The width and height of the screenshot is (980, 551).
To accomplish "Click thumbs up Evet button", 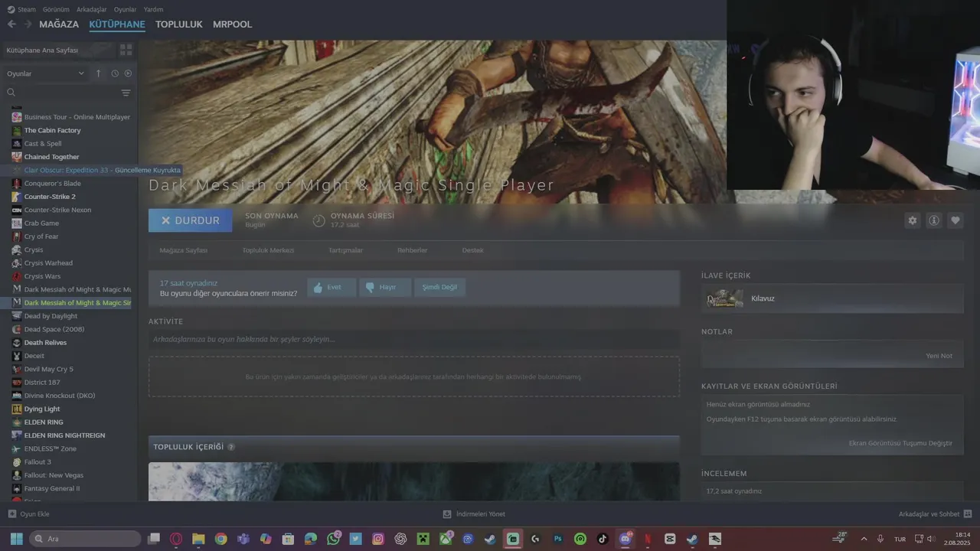I will (332, 287).
